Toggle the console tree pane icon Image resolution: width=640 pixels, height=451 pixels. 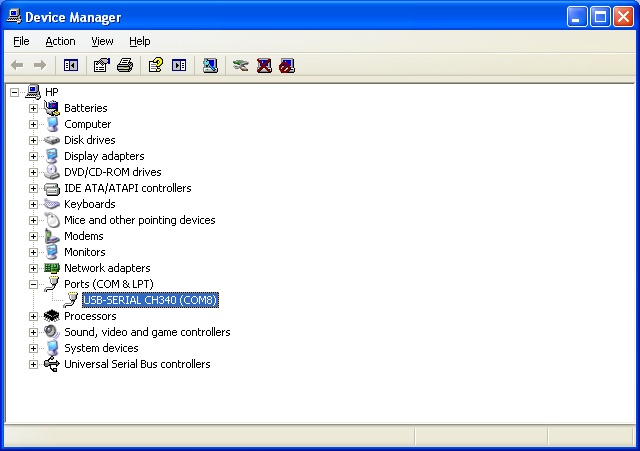click(x=71, y=66)
